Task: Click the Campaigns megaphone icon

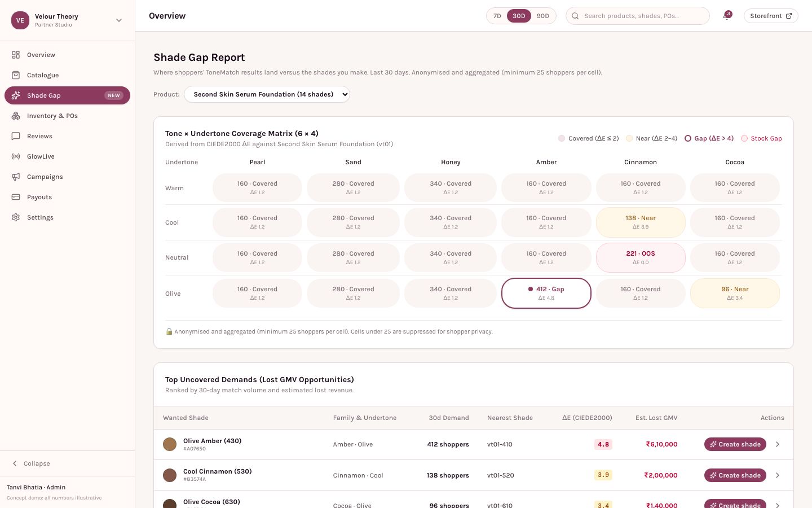Action: [x=16, y=177]
